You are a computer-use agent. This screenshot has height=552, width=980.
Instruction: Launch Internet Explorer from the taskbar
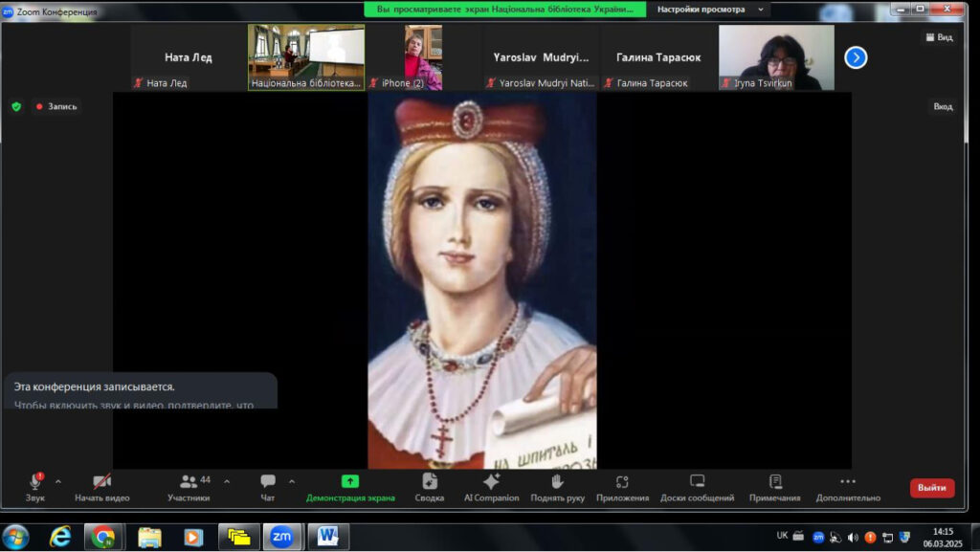point(60,537)
